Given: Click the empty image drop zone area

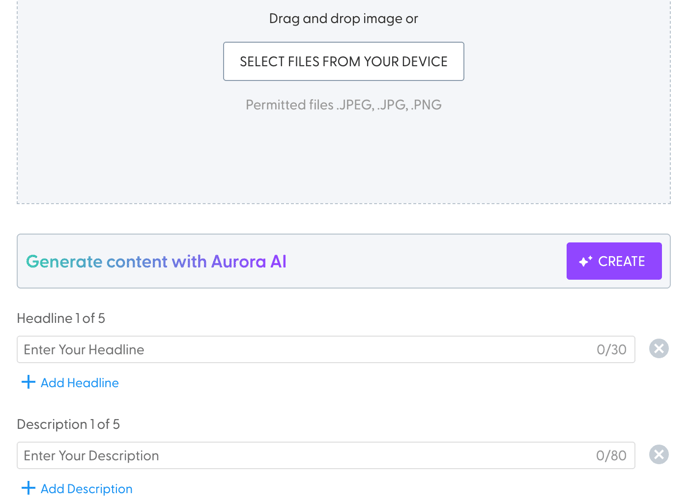Looking at the screenshot, I should [x=343, y=160].
